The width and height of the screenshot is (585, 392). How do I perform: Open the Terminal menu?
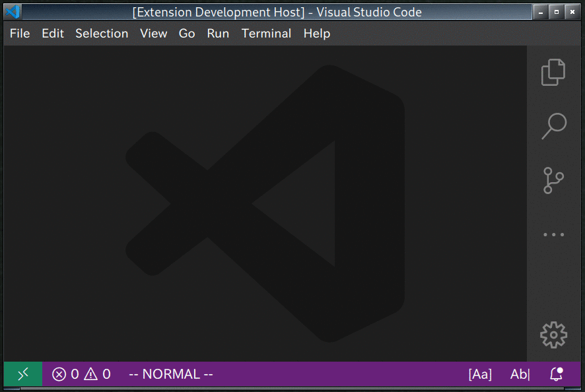(266, 34)
